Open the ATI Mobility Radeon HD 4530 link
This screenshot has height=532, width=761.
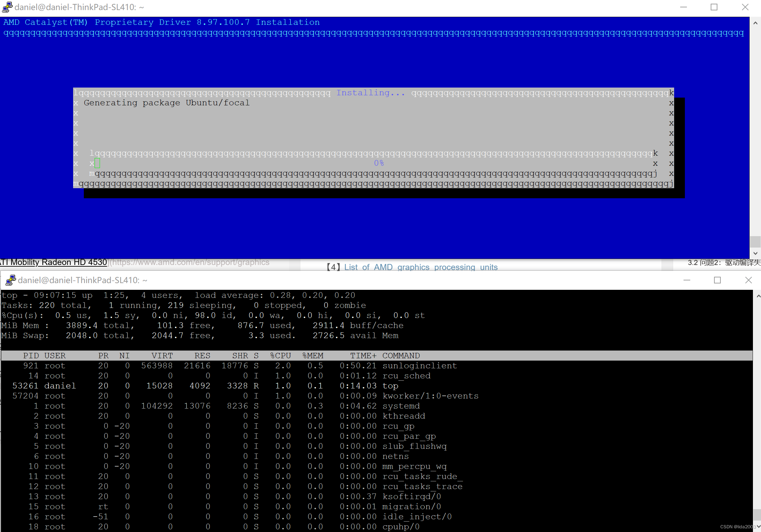point(54,262)
